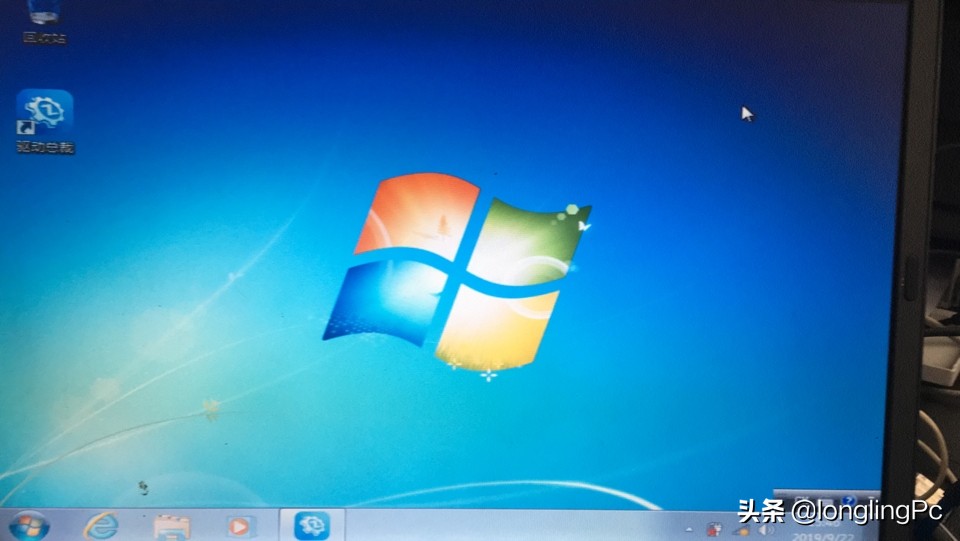Launch Windows Media Player from taskbar
The image size is (960, 541).
[239, 526]
